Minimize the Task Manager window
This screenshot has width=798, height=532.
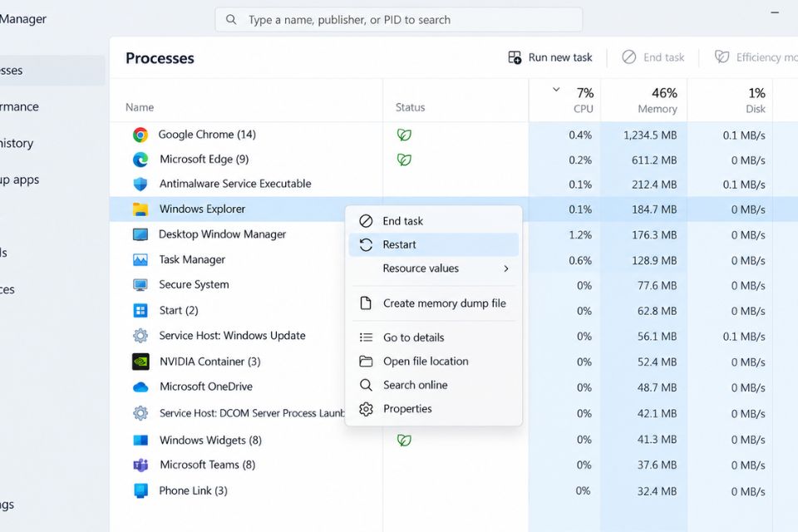coord(775,12)
